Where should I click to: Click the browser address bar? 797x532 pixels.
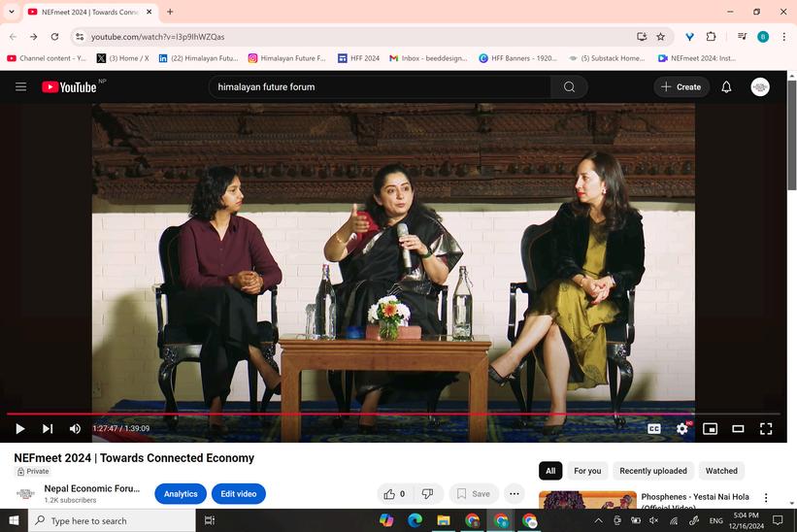tap(356, 37)
